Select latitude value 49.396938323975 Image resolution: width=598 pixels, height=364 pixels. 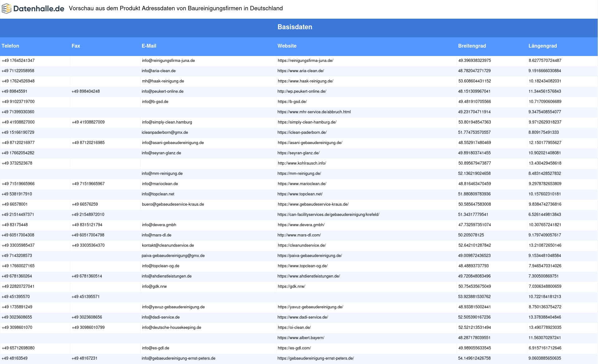coord(474,61)
